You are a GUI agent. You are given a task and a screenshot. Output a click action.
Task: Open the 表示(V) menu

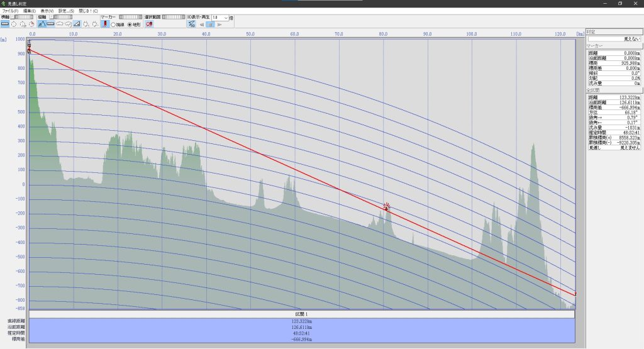point(47,11)
